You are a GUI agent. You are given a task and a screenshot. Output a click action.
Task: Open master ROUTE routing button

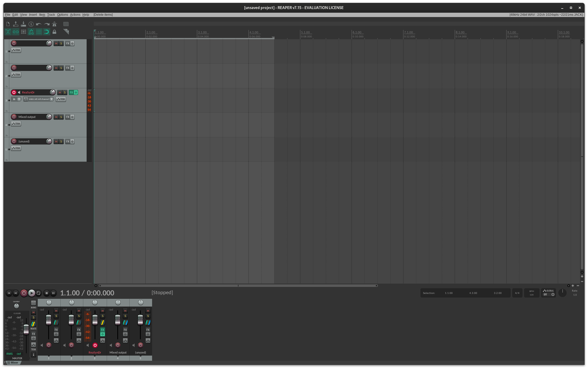[x=34, y=324]
